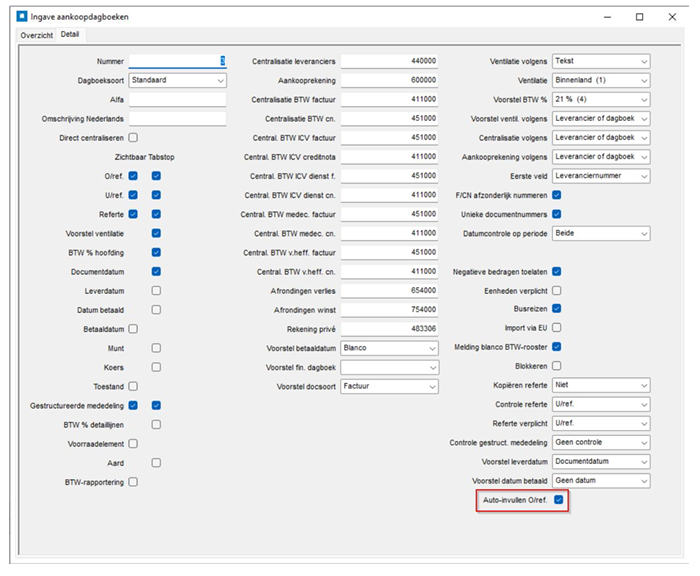
Task: Open the Controle referte dropdown
Action: pos(601,404)
